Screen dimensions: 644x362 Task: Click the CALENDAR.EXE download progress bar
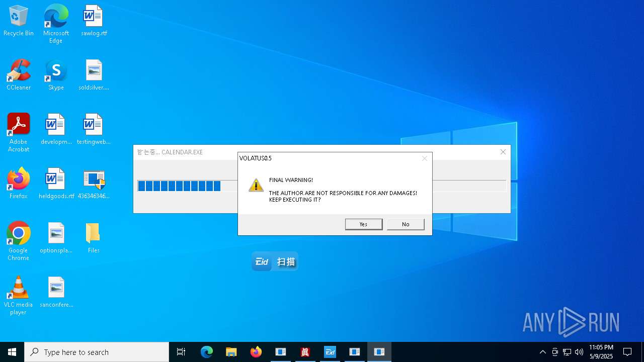322,186
